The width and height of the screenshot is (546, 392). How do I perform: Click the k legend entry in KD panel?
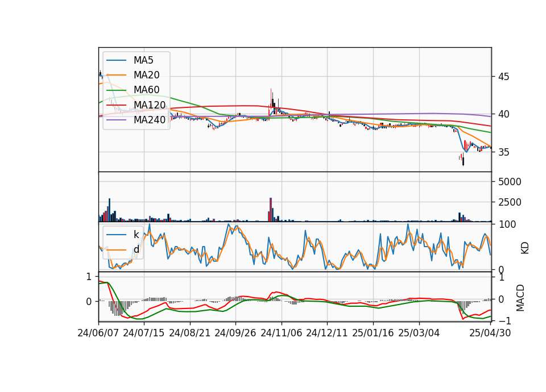(136, 235)
